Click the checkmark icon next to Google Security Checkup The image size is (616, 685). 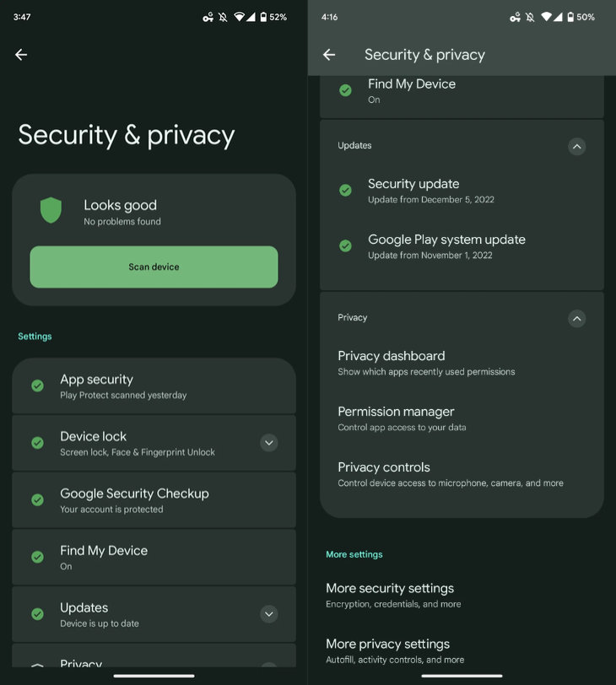click(x=38, y=499)
